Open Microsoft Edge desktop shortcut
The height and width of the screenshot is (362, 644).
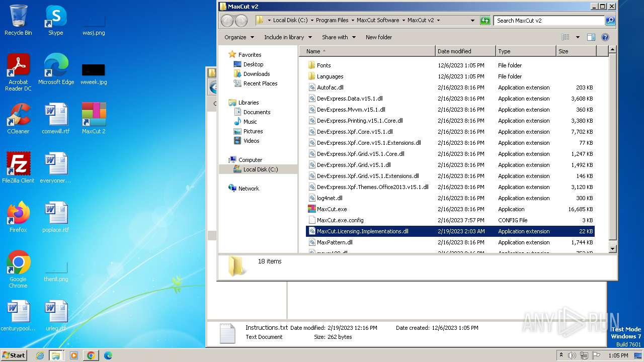pos(56,69)
